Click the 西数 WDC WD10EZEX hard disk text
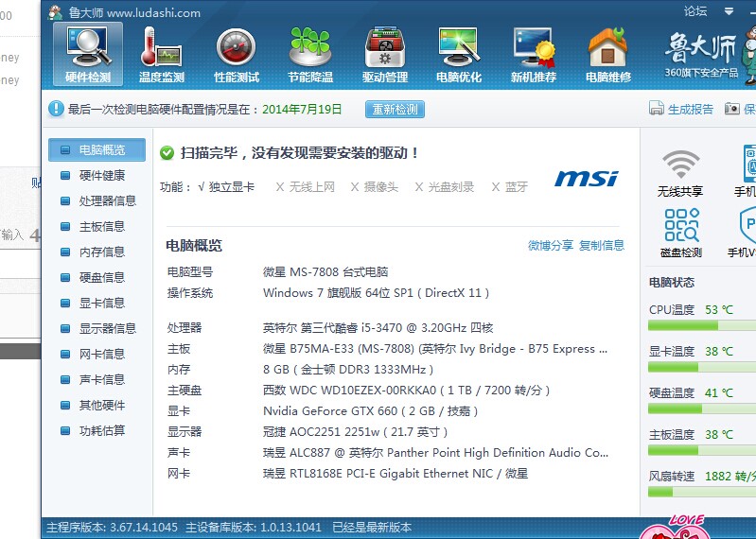This screenshot has width=756, height=539. click(406, 391)
